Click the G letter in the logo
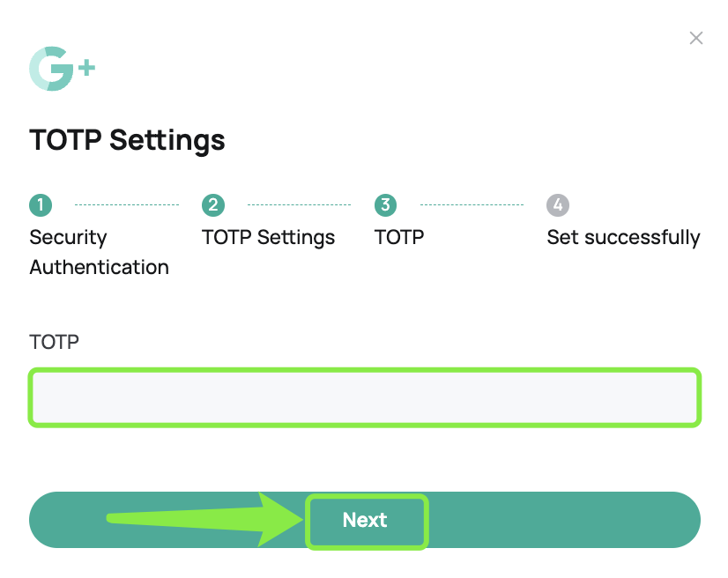Viewport: 728px width, 578px height. click(51, 69)
